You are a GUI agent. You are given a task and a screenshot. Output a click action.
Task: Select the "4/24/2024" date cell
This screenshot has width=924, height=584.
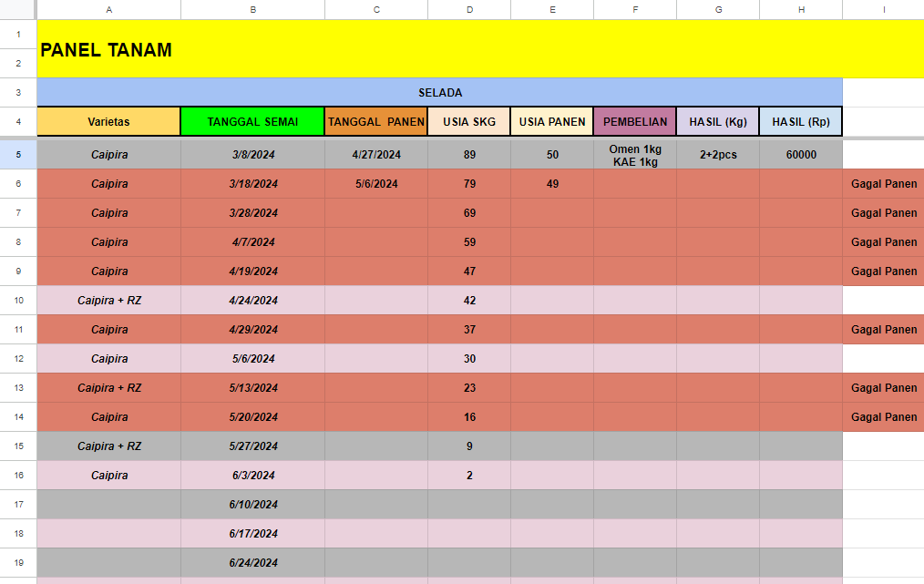(x=252, y=301)
